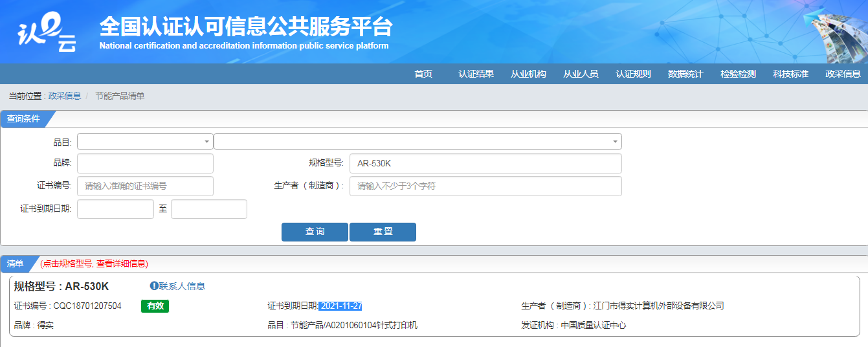The image size is (868, 347).
Task: Click the 重置 reset button
Action: (x=383, y=232)
